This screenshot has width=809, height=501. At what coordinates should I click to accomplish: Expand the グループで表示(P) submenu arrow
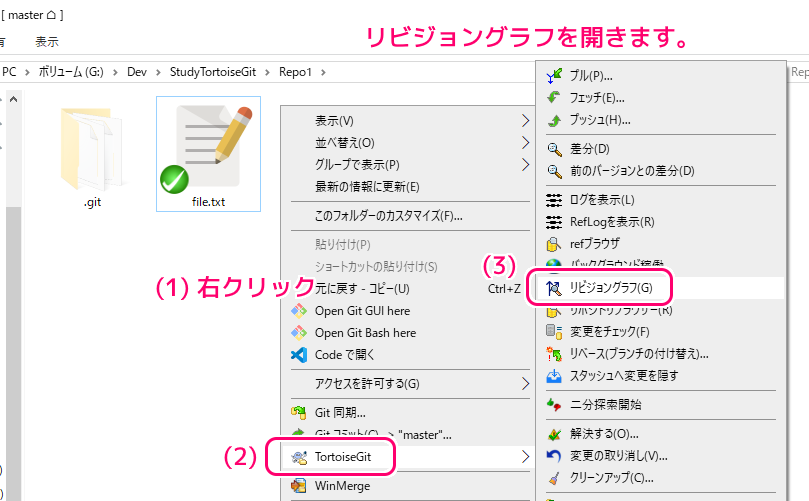coord(525,165)
